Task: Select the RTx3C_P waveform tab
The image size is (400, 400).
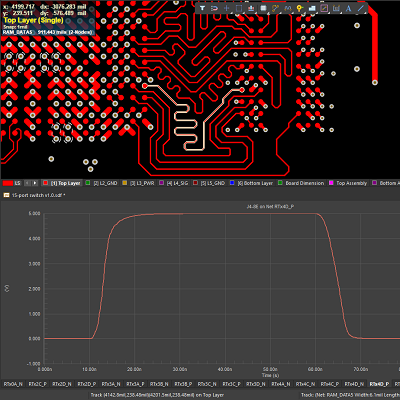Action: 232,384
